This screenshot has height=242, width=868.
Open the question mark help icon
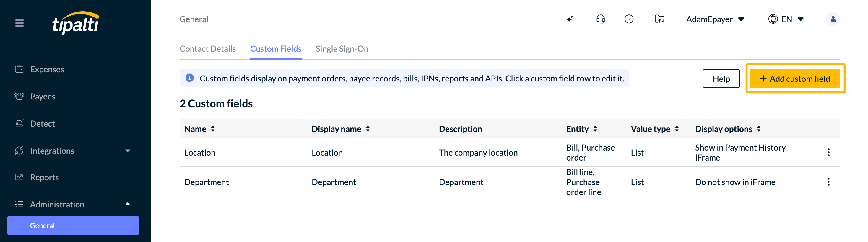click(x=629, y=19)
